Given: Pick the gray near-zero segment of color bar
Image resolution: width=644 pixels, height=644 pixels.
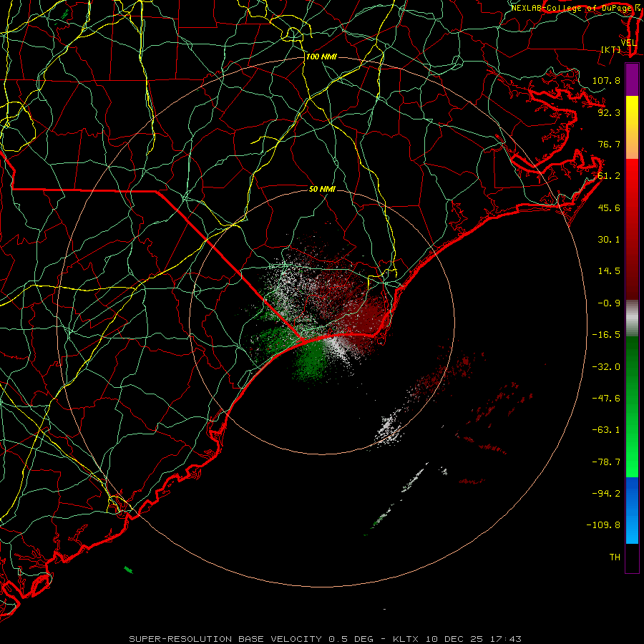Looking at the screenshot, I should coord(632,318).
